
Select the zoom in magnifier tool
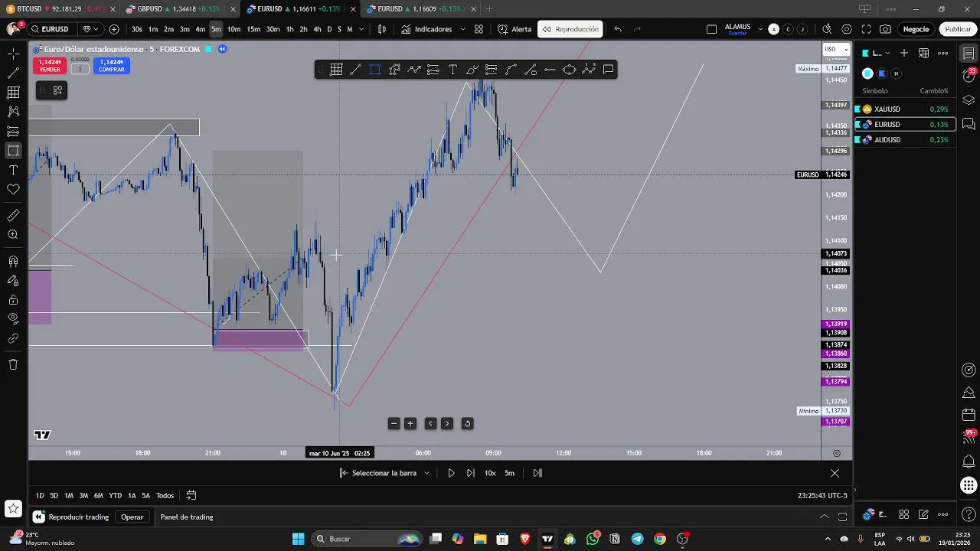point(13,235)
